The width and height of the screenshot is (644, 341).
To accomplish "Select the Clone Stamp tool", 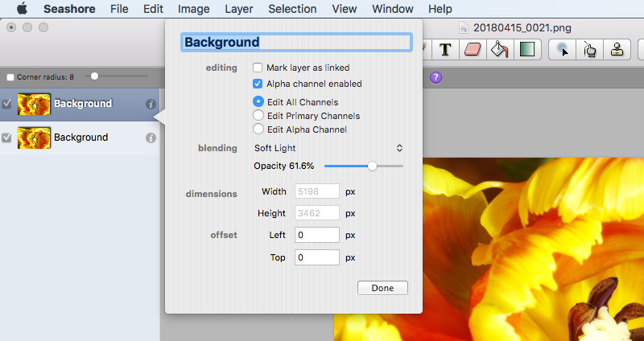I will click(617, 50).
